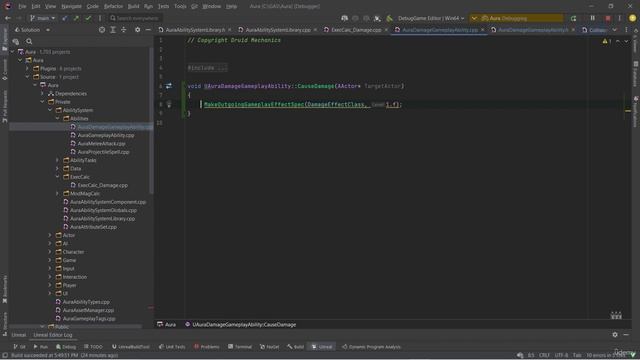Select AuraGameplayAbility.cpp in tree
Screen dimensions: 640x360
105,135
